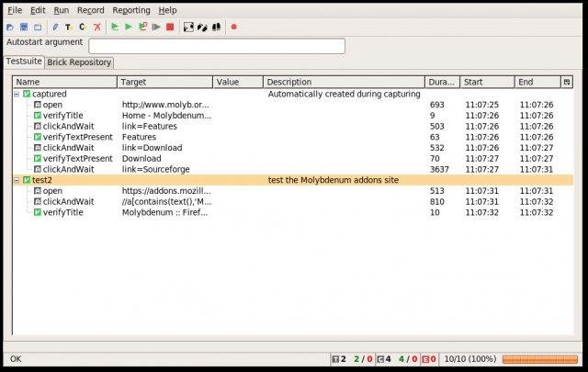Click the //a[contains(text(),'M... target cell

(167, 202)
